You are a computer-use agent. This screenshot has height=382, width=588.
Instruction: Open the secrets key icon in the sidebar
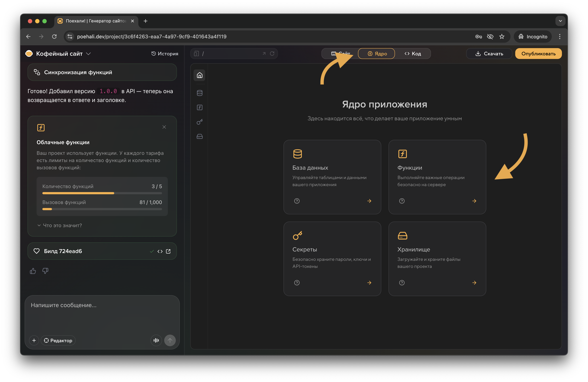tap(200, 122)
